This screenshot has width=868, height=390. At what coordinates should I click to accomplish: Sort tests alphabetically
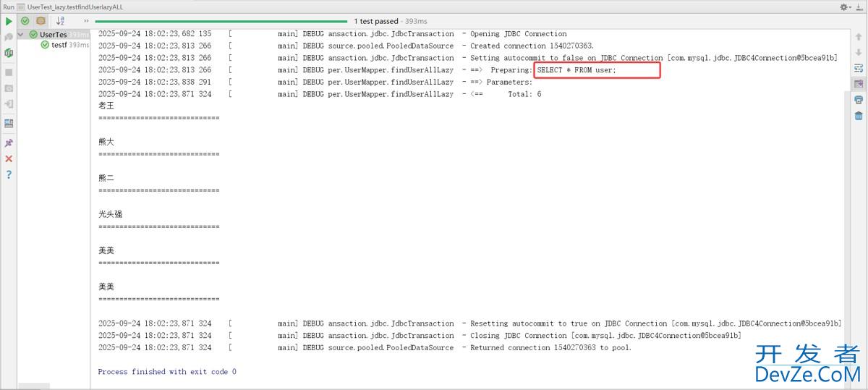61,21
